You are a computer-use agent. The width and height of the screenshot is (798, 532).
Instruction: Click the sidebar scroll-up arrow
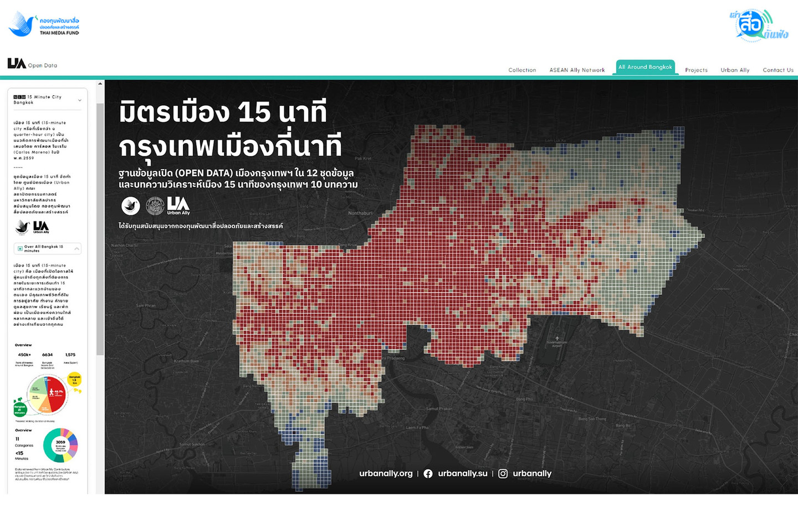point(100,84)
